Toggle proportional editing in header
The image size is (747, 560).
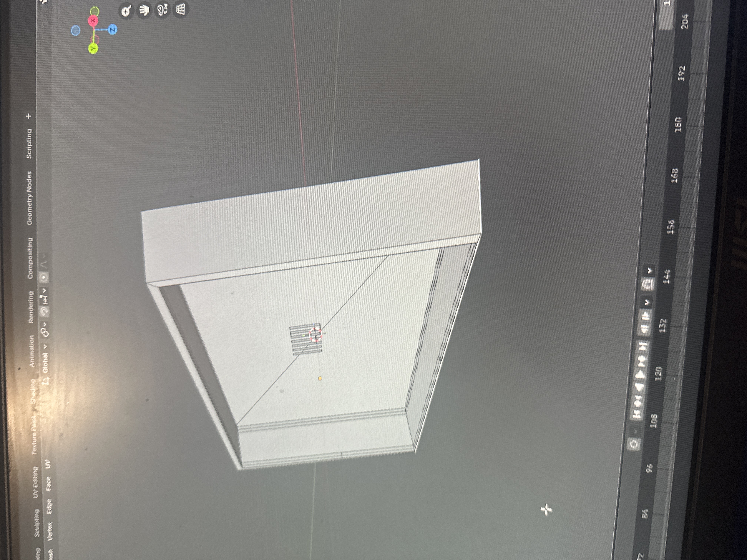pyautogui.click(x=44, y=277)
